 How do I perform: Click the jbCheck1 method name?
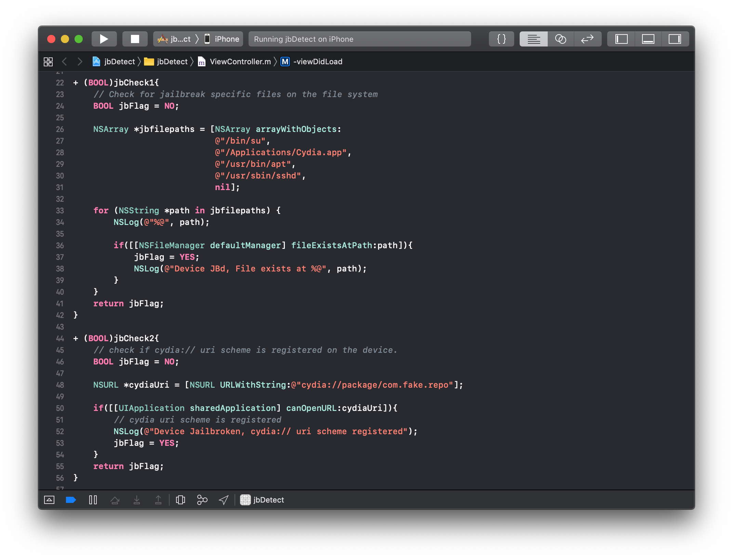(134, 82)
